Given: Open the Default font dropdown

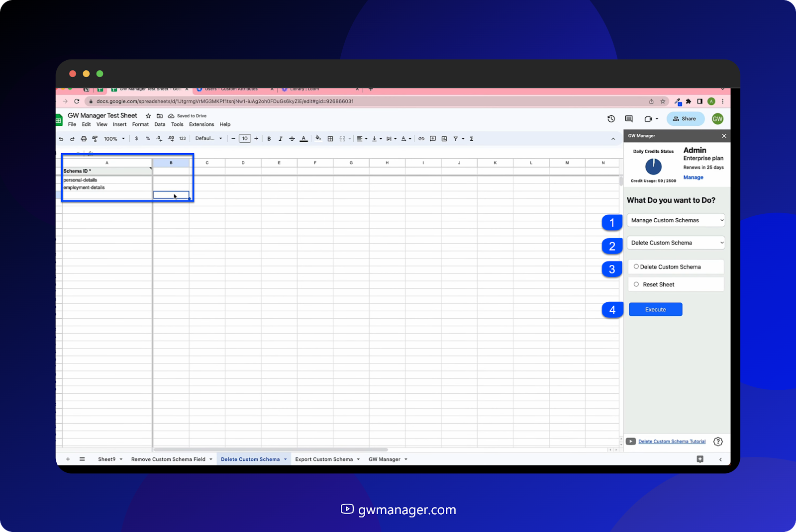Looking at the screenshot, I should click(x=208, y=139).
